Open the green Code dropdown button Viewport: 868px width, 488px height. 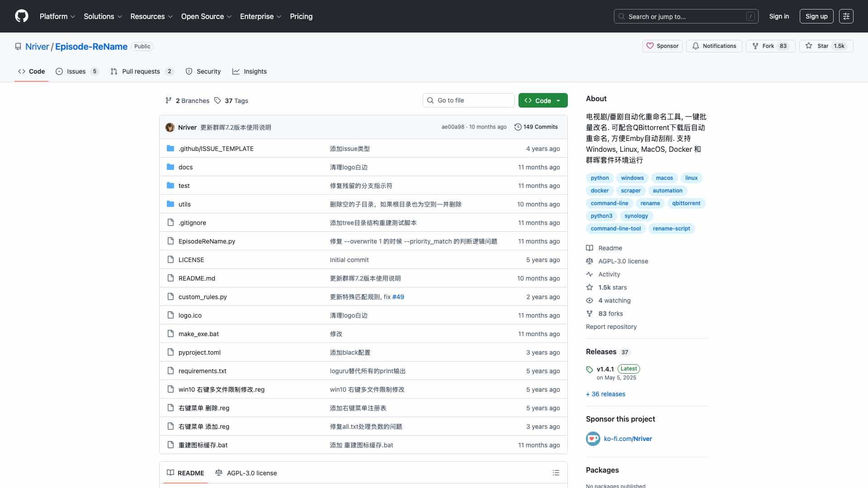point(543,100)
